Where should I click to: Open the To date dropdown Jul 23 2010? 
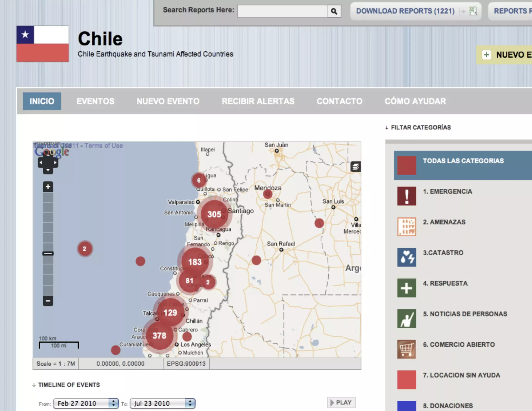point(162,403)
